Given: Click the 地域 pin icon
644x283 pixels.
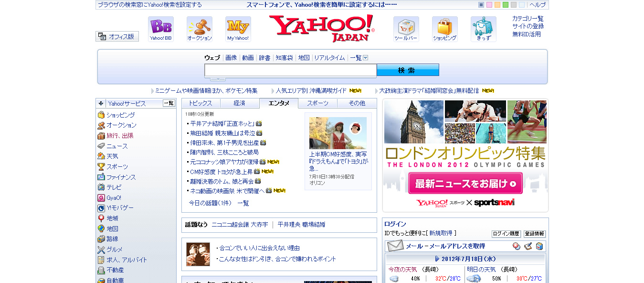Looking at the screenshot, I should coord(101,218).
